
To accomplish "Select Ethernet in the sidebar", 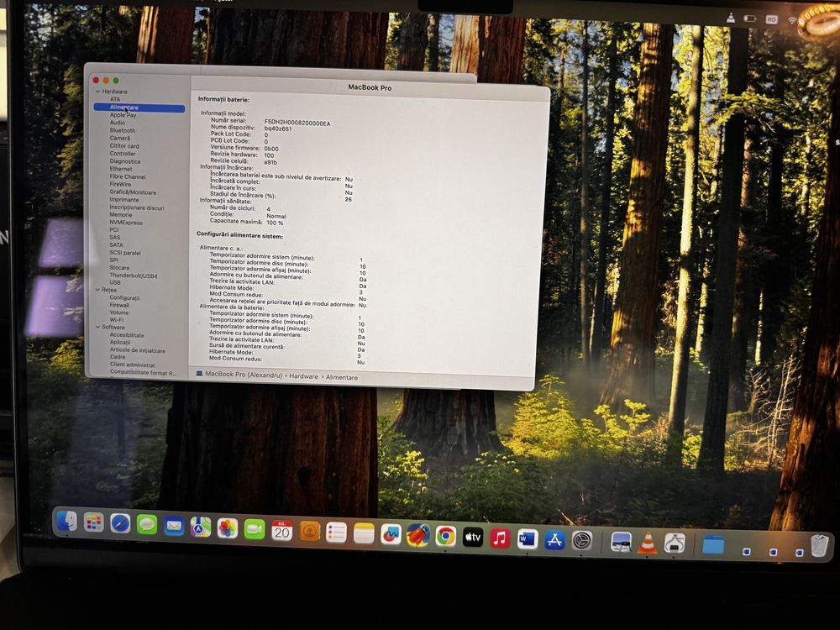I will tap(120, 169).
